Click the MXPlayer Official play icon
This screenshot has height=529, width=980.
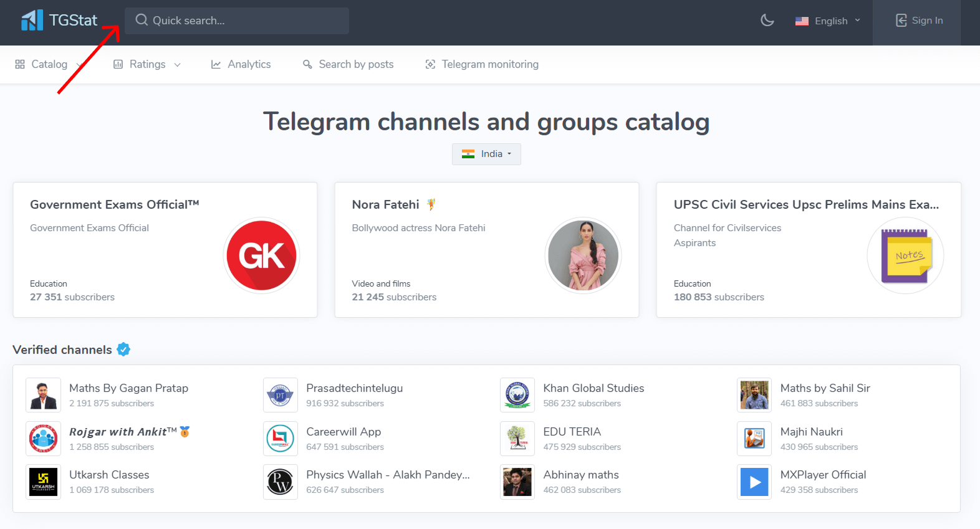click(754, 482)
